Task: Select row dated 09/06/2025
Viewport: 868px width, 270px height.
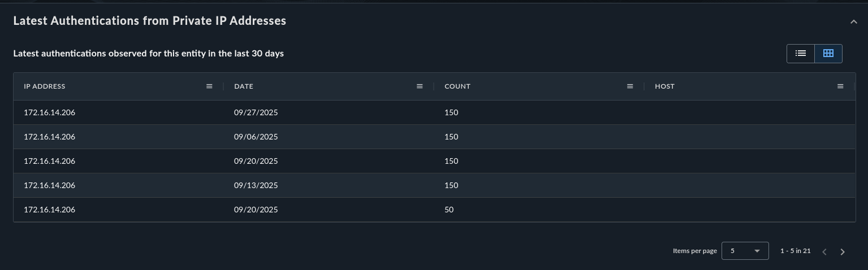Action: pyautogui.click(x=256, y=137)
